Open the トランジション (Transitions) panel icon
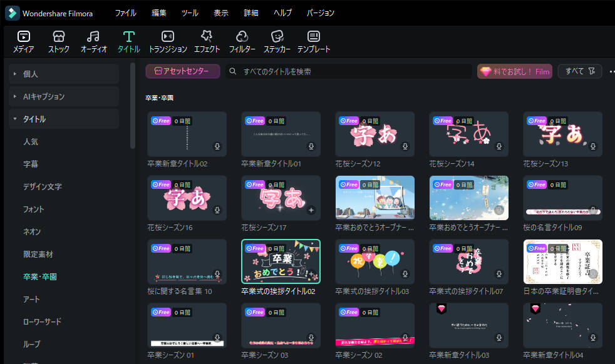 [167, 41]
